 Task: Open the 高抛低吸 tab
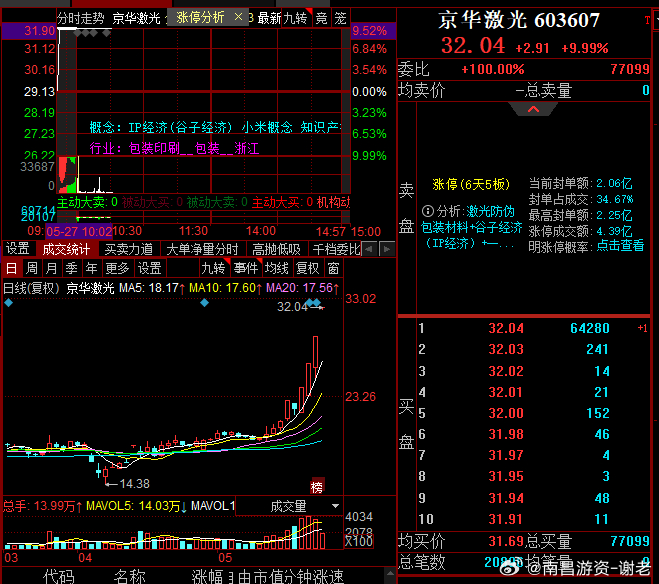276,249
